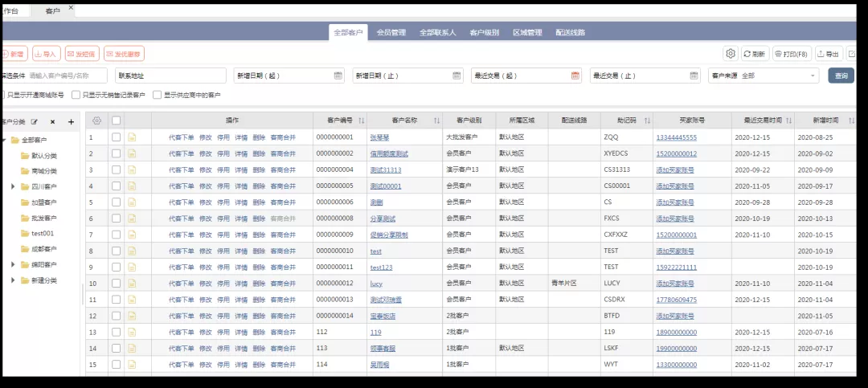Sort by the 客户编号 column sort arrows

[361, 120]
